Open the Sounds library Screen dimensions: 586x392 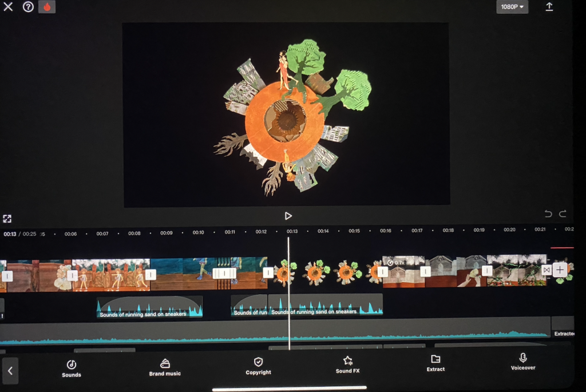[72, 368]
